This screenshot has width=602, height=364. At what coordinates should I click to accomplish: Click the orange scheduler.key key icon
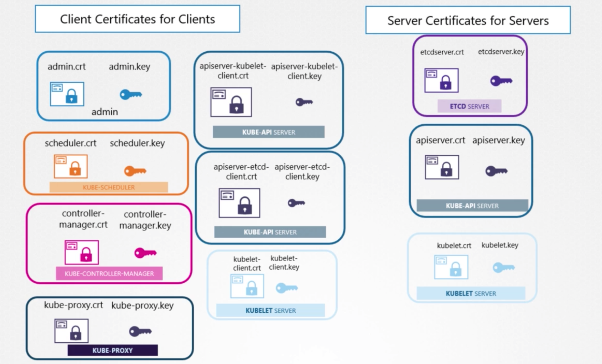coord(135,171)
